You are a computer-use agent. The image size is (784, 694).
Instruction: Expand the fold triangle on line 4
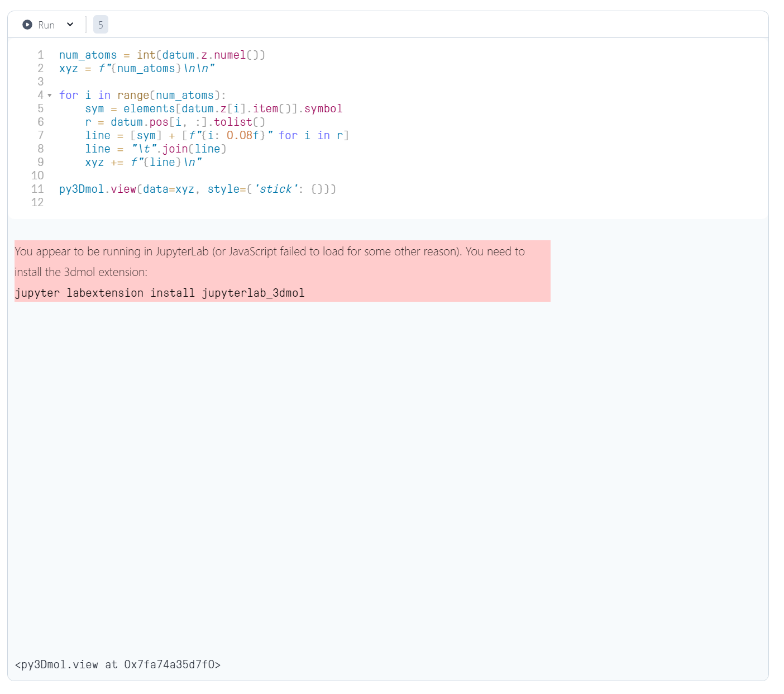49,96
